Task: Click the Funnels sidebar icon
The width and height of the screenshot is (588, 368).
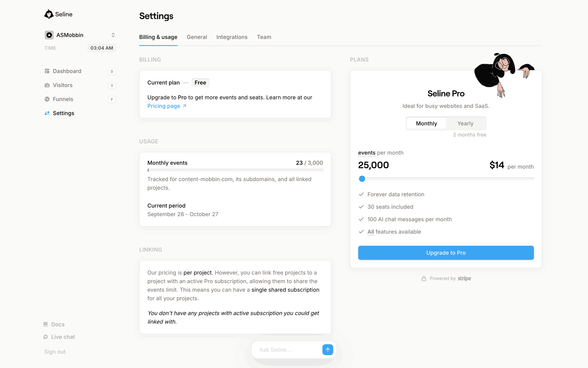Action: tap(47, 99)
